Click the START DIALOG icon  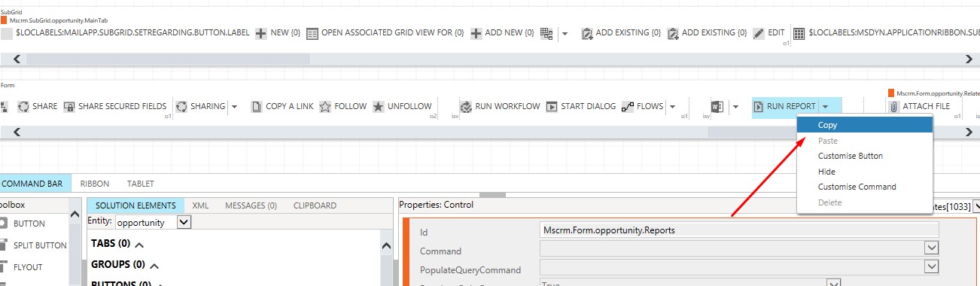pyautogui.click(x=552, y=106)
